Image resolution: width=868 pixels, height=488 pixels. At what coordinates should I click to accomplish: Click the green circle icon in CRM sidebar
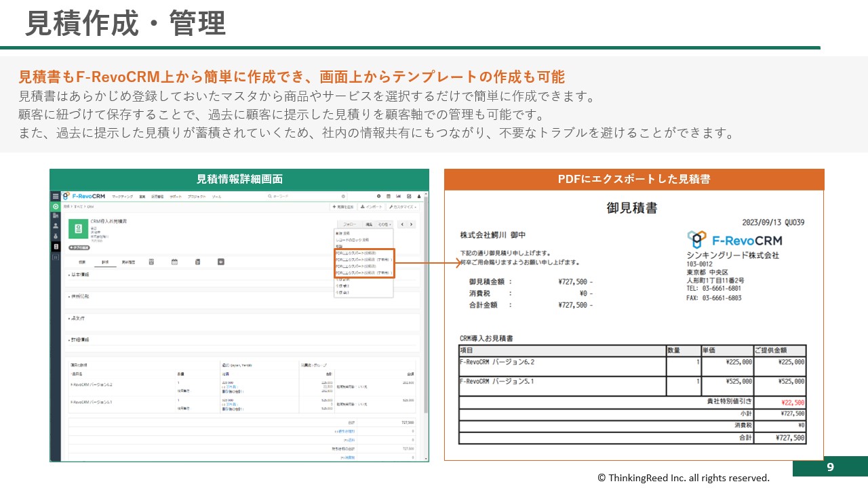pyautogui.click(x=56, y=206)
